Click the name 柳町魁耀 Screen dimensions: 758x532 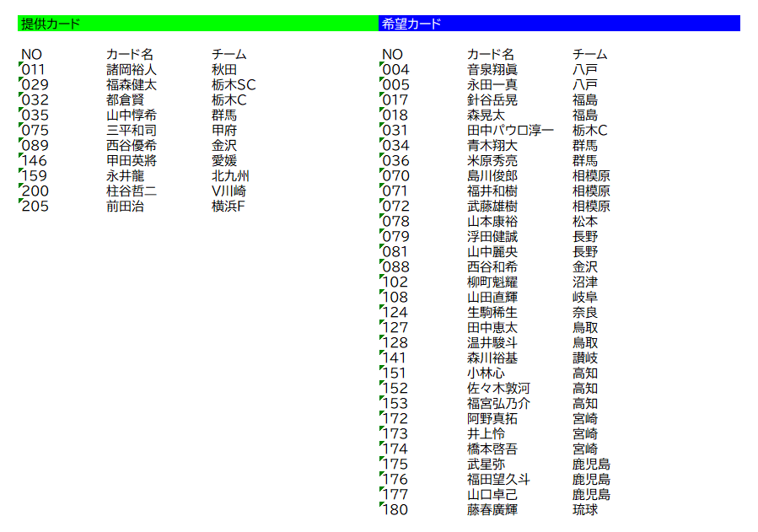coord(492,282)
